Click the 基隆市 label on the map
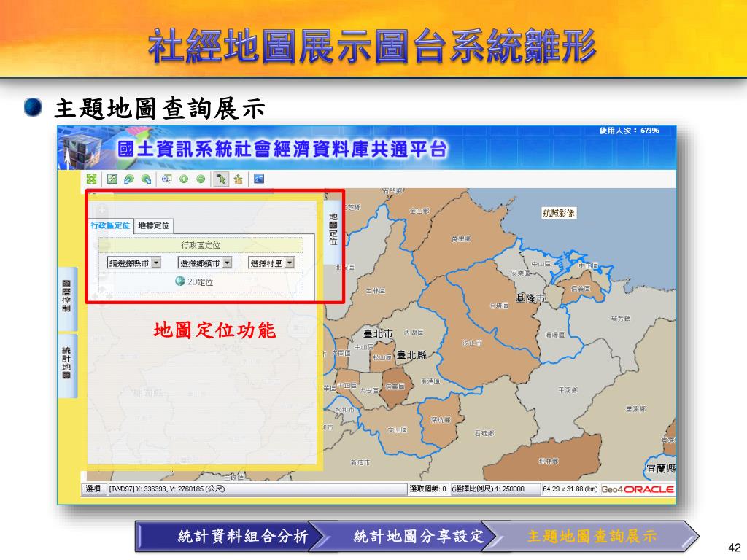 [x=530, y=298]
